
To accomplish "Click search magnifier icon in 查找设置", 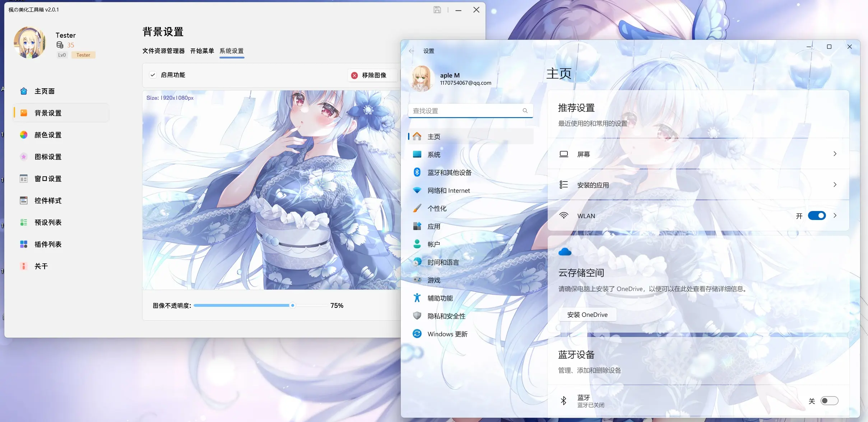I will [525, 111].
